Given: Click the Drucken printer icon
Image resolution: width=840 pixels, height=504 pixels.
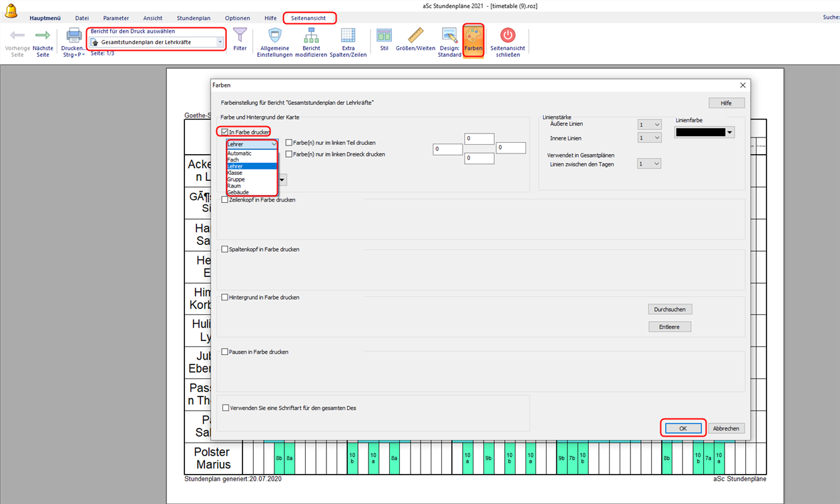Looking at the screenshot, I should click(73, 35).
